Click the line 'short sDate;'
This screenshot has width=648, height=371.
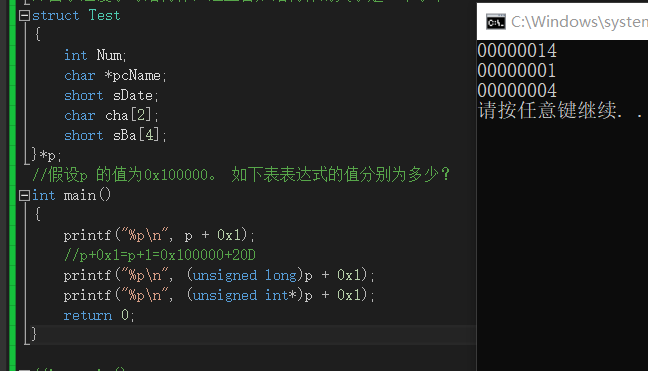[111, 95]
